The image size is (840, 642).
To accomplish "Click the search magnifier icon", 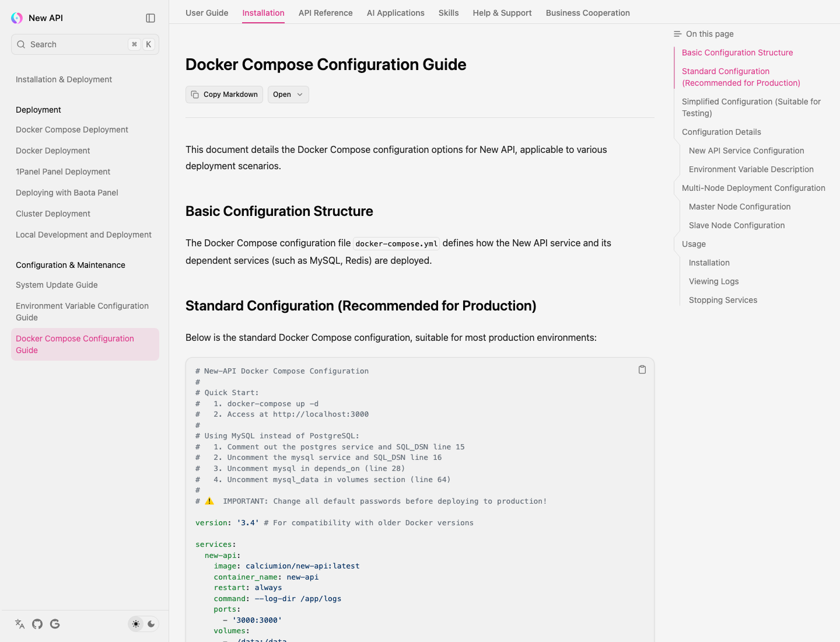I will coord(21,44).
